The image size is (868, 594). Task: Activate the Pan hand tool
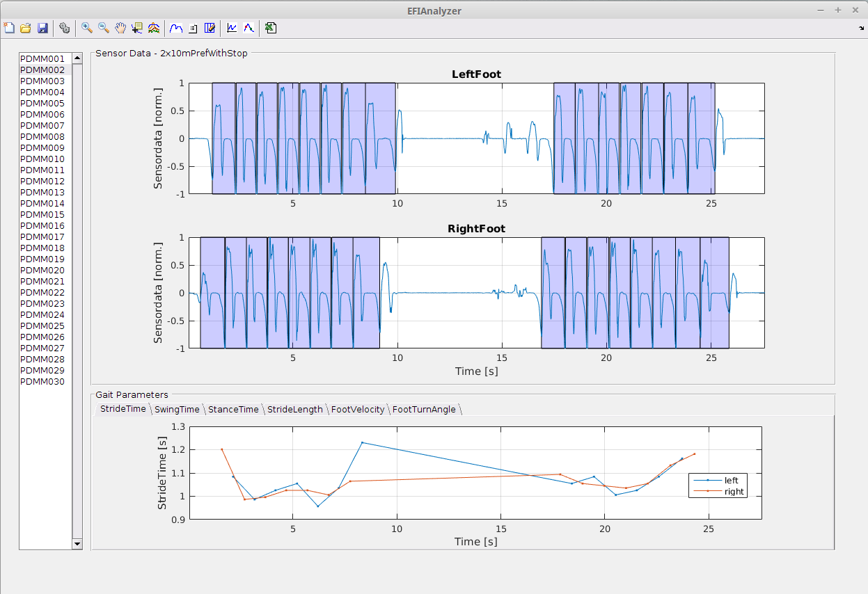(120, 28)
